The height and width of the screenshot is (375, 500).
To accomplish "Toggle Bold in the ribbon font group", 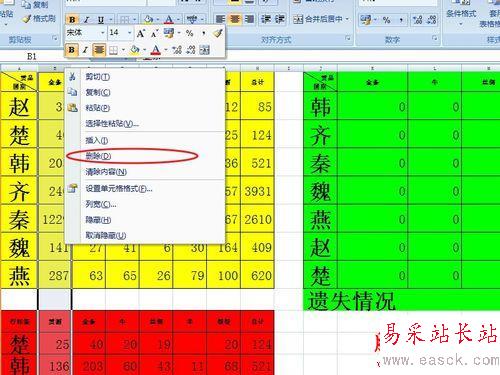I will 72,19.
